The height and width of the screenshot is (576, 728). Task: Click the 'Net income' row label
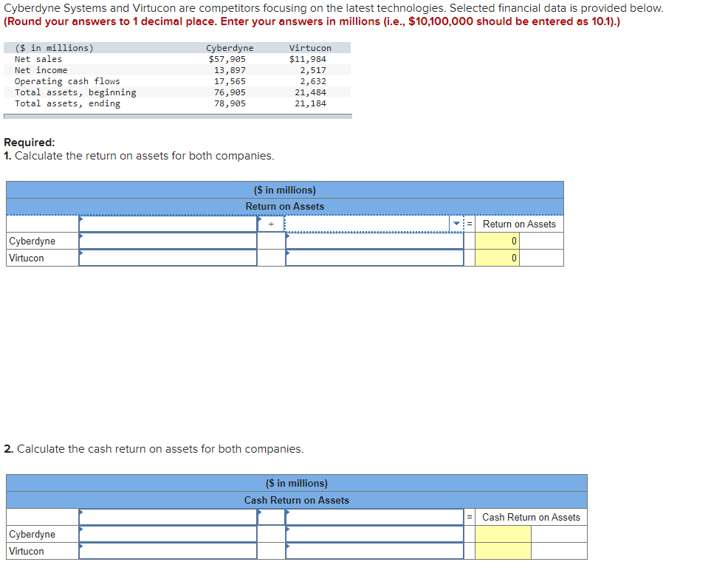pos(41,70)
